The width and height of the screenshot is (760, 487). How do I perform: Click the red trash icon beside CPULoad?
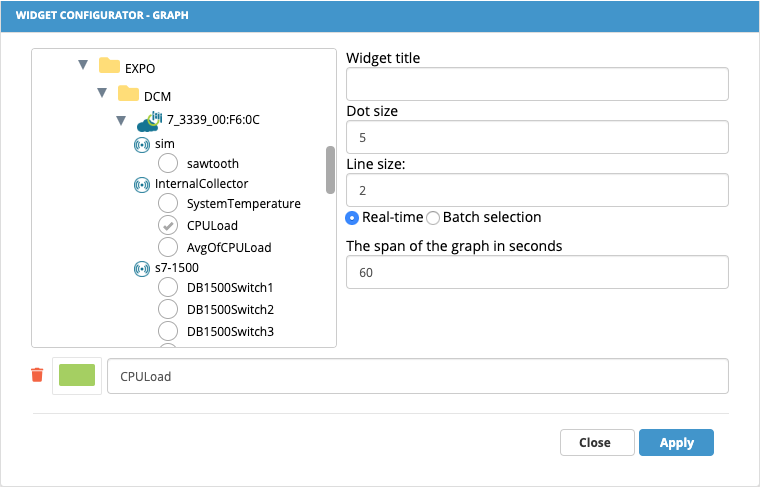37,375
